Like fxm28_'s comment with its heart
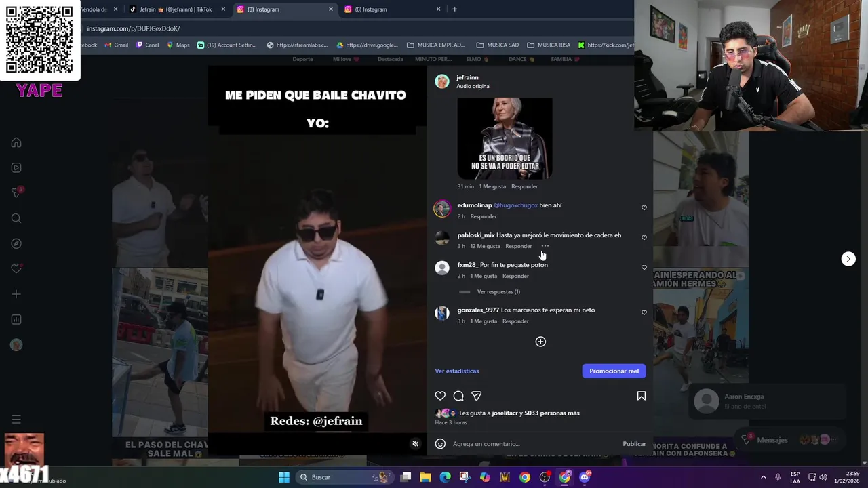This screenshot has width=868, height=488. click(x=644, y=268)
